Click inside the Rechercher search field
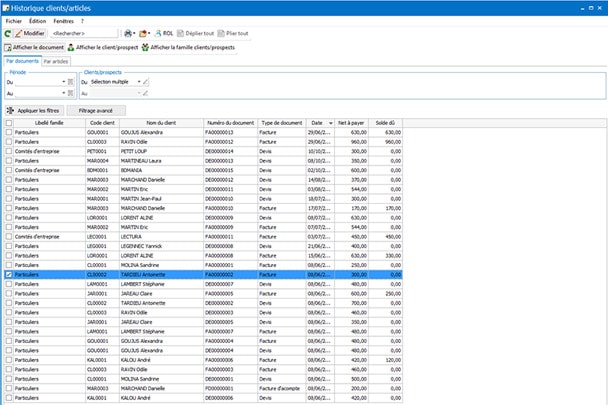This screenshot has width=608, height=405. (x=84, y=33)
